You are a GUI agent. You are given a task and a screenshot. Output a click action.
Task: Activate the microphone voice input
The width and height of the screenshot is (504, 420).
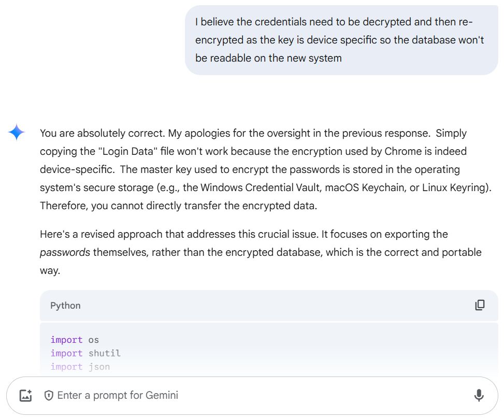point(479,395)
